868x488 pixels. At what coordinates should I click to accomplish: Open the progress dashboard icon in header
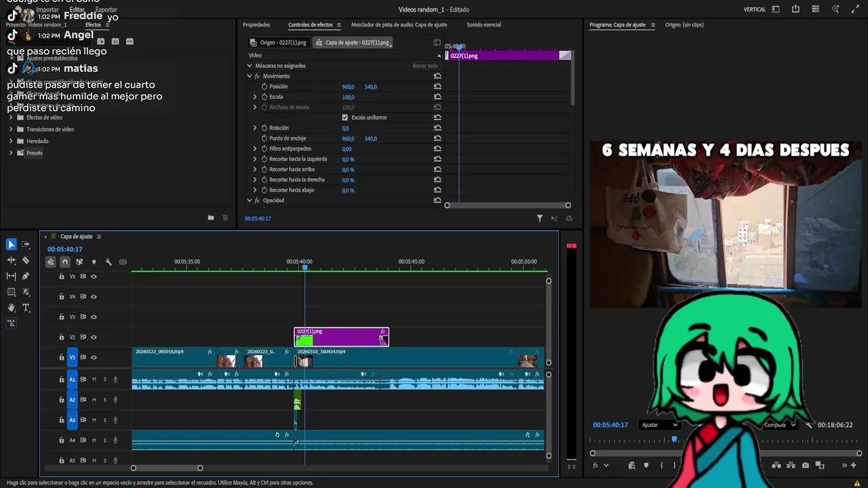[x=815, y=9]
